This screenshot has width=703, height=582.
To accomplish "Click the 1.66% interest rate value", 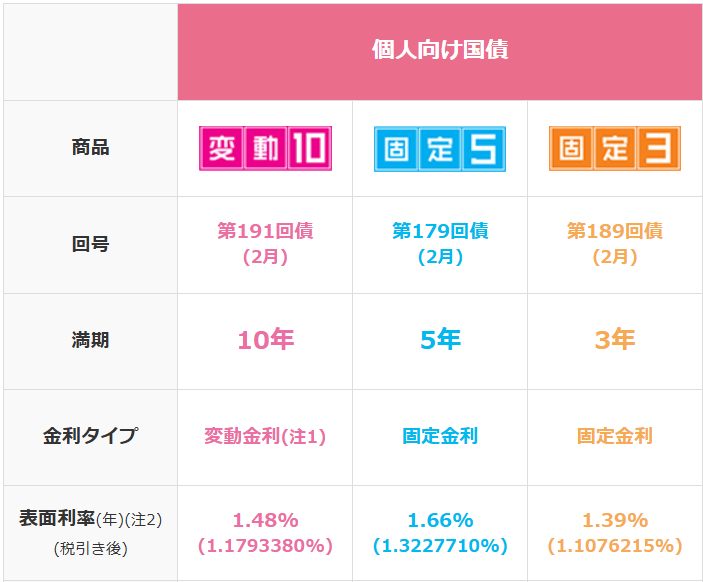I will (439, 520).
